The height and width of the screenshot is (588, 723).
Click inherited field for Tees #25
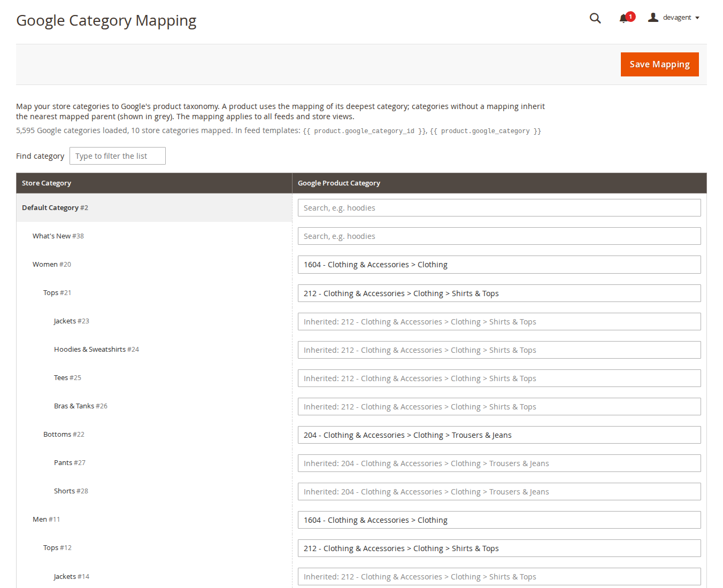coord(499,378)
